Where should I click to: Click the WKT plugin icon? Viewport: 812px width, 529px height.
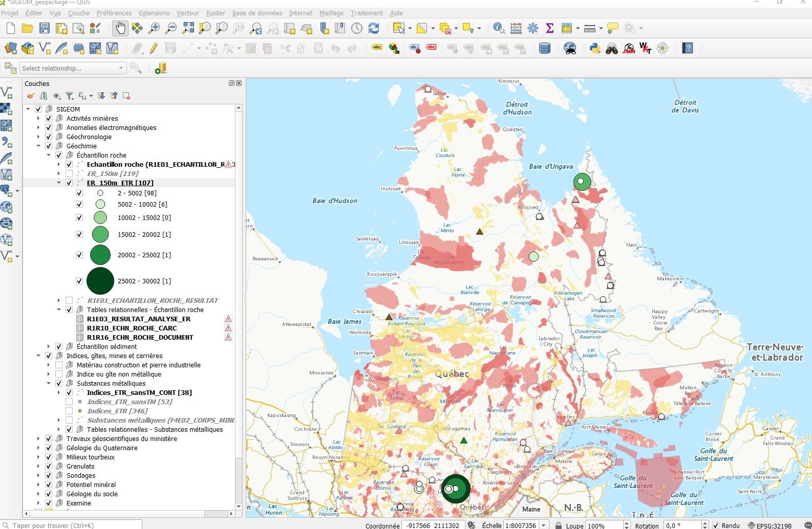click(646, 49)
